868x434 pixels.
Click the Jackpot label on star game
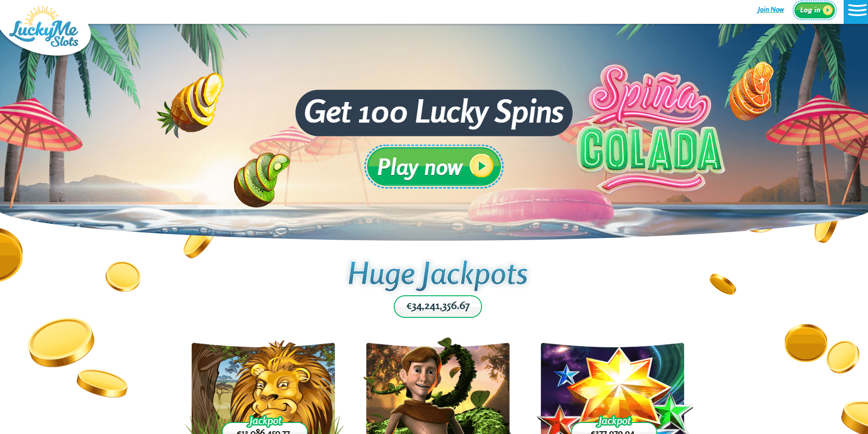(614, 421)
